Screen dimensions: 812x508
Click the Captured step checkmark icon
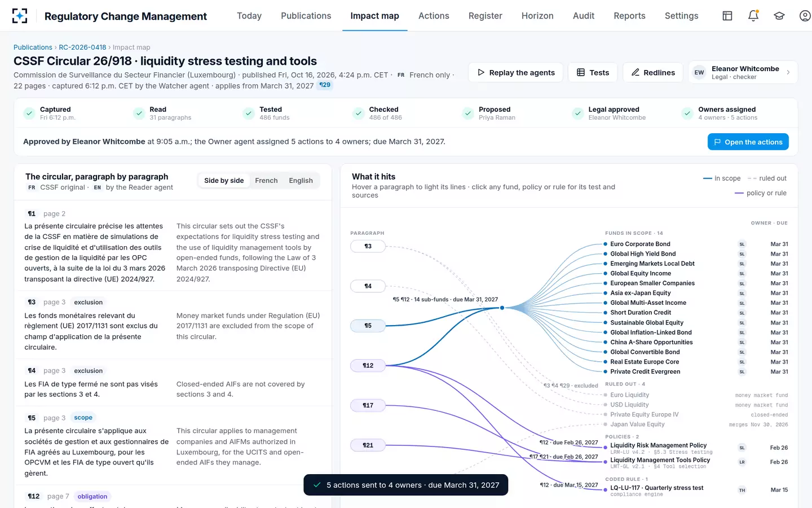(29, 113)
